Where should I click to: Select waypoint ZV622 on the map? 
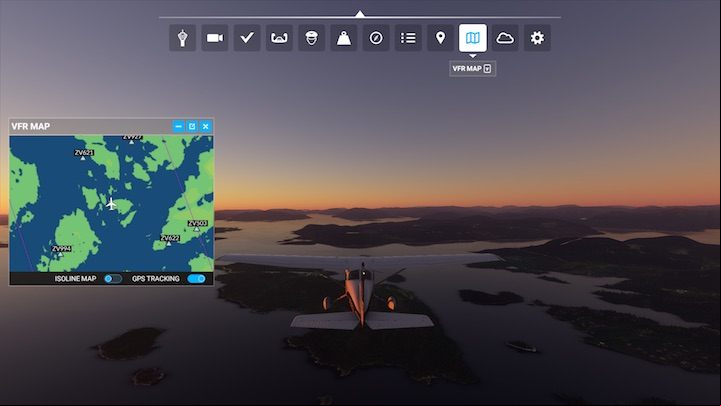(x=170, y=240)
